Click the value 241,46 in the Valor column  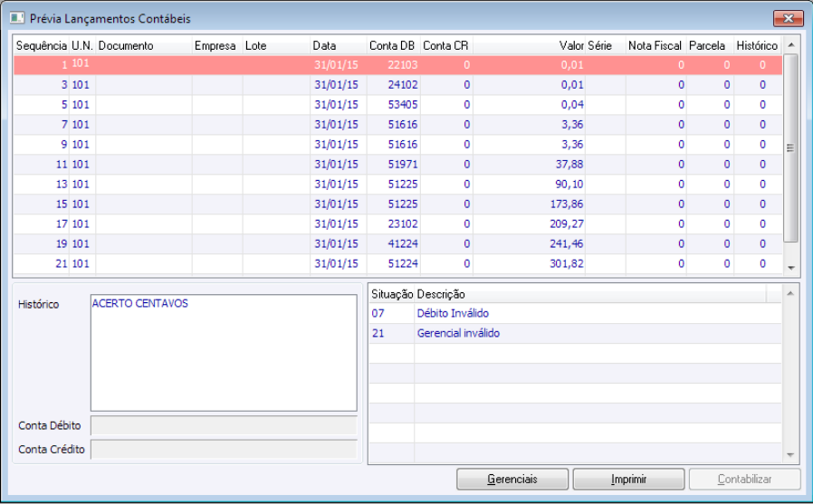pos(567,244)
